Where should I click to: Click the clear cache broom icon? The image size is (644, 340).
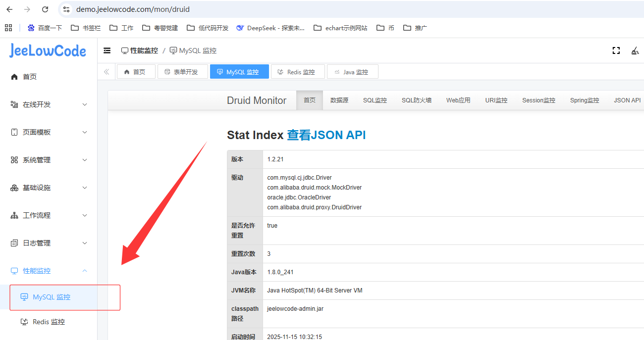pyautogui.click(x=635, y=50)
